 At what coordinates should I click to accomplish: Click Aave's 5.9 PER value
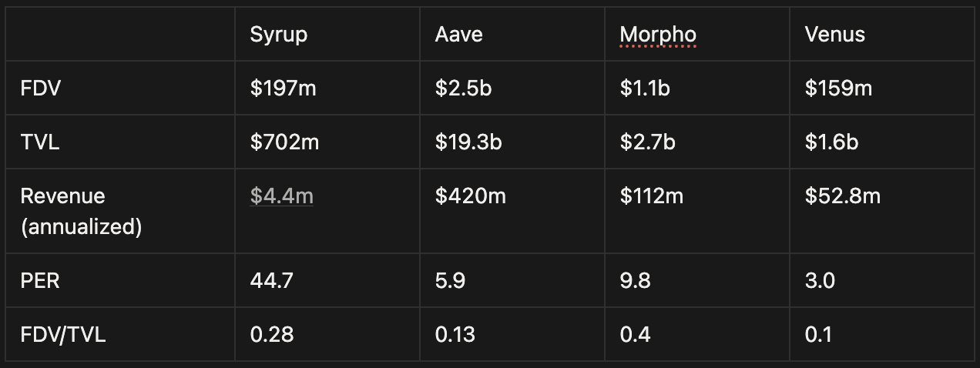pyautogui.click(x=450, y=281)
